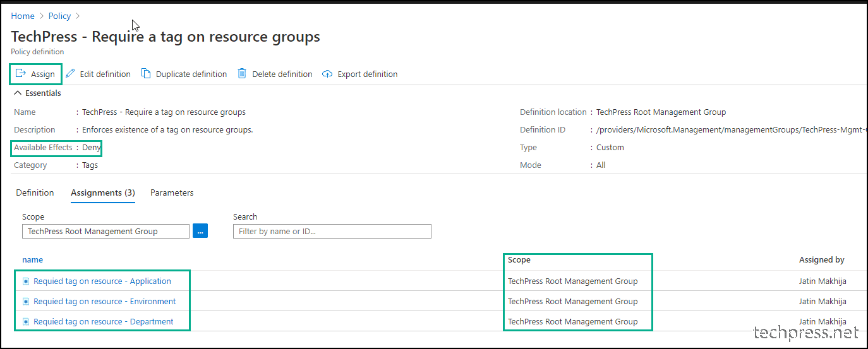Click the Assign arrow icon
The image size is (868, 349).
coord(20,74)
